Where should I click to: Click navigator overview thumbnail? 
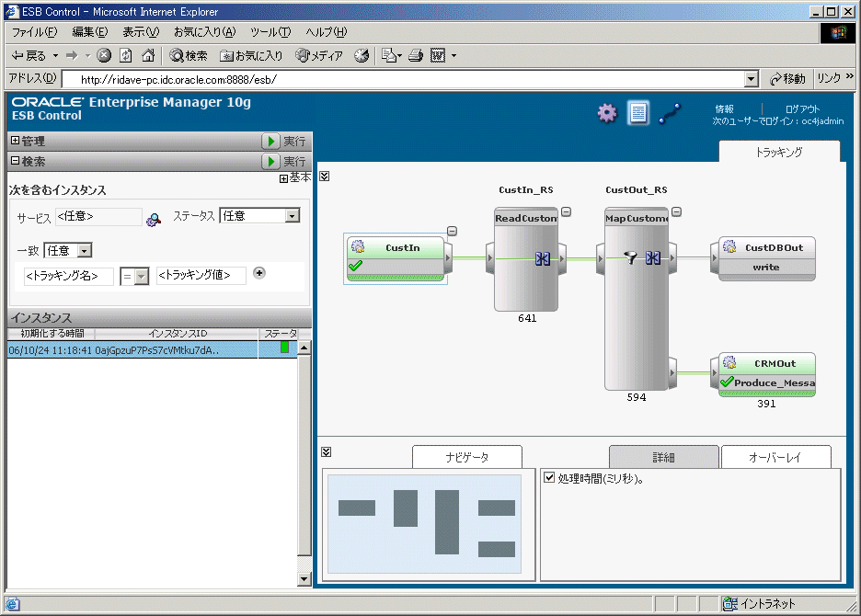pyautogui.click(x=424, y=523)
